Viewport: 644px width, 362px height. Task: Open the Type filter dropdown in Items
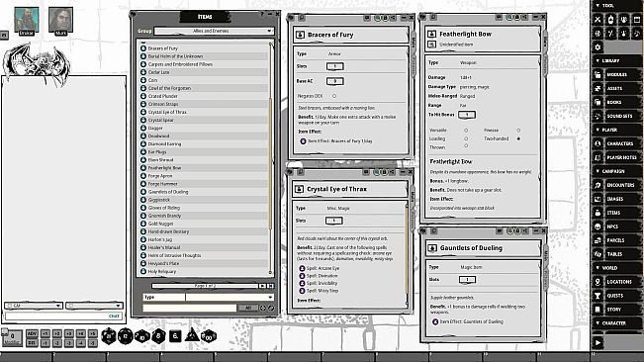230,297
